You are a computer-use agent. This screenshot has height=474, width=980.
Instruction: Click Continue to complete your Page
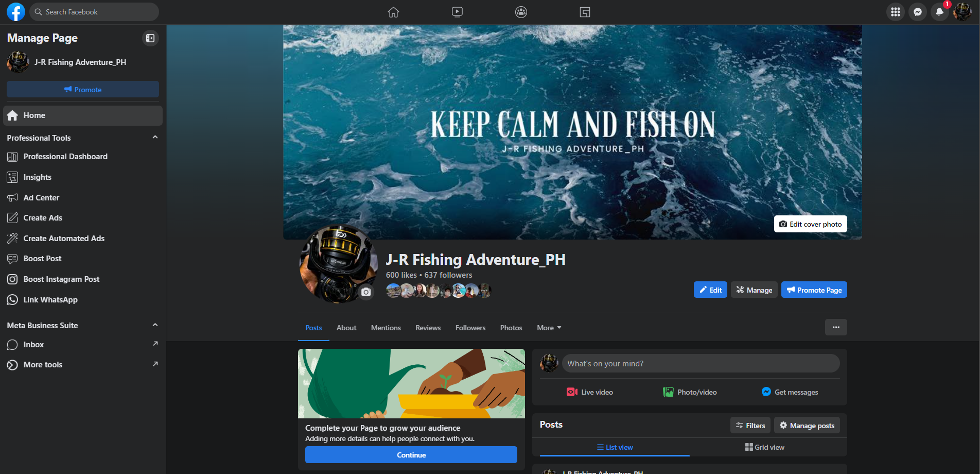(411, 455)
